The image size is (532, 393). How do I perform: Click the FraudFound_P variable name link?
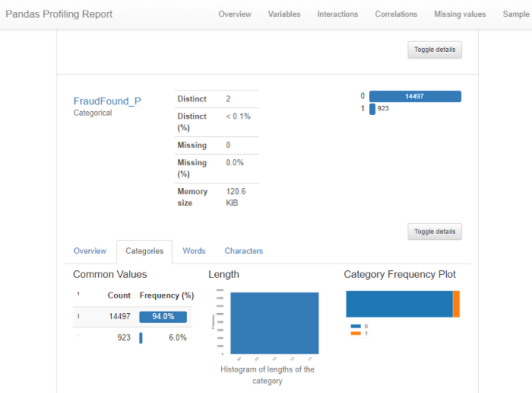click(107, 101)
